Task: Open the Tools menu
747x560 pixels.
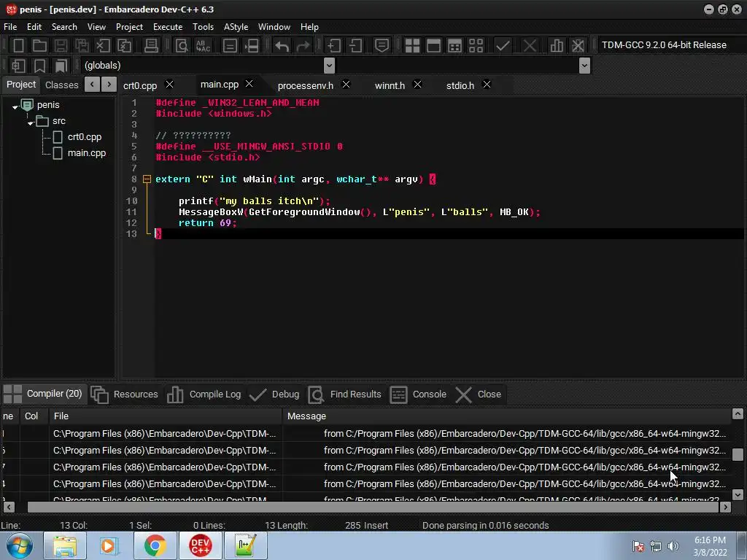Action: [x=203, y=27]
